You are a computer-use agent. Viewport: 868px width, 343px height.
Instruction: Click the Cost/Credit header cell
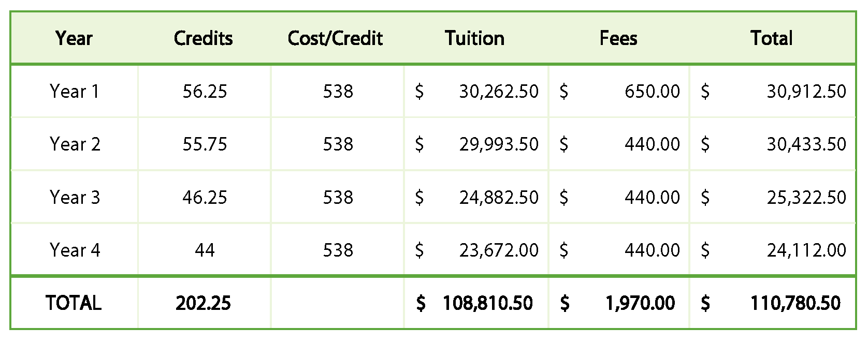click(x=335, y=38)
